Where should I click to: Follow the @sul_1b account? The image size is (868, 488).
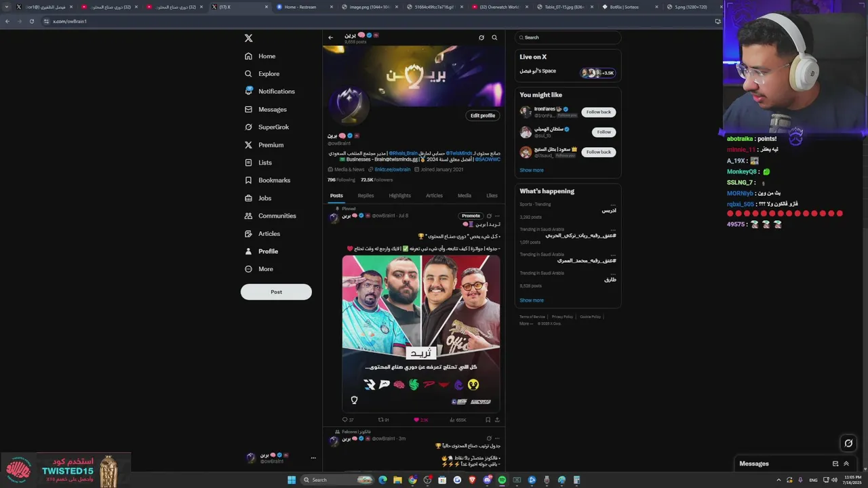point(604,132)
